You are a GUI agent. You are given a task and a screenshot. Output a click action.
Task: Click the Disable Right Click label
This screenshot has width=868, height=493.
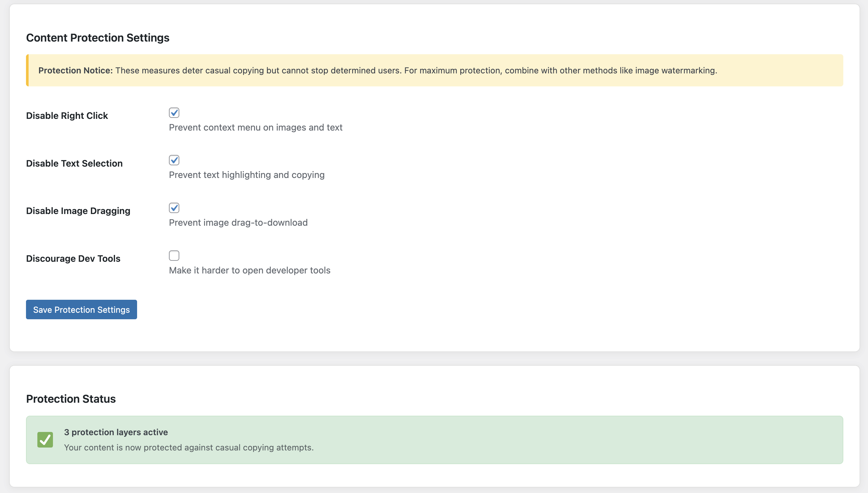(67, 116)
